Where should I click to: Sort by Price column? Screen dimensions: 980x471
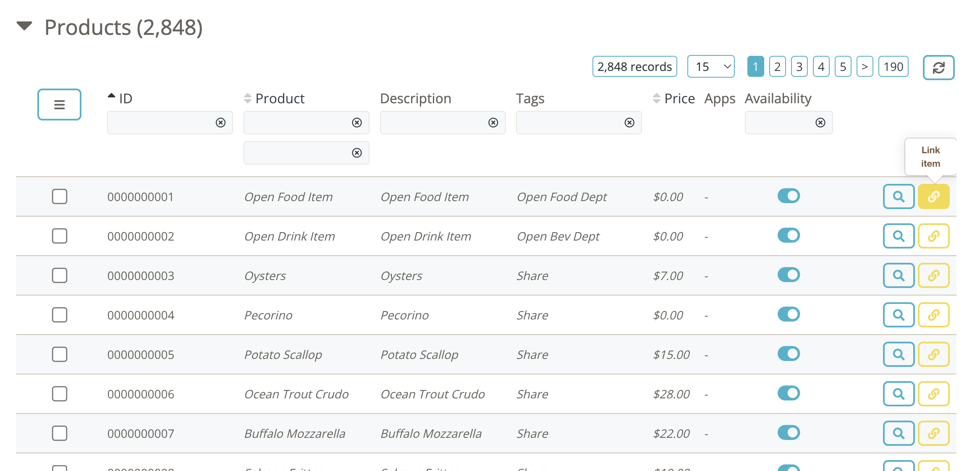(657, 99)
